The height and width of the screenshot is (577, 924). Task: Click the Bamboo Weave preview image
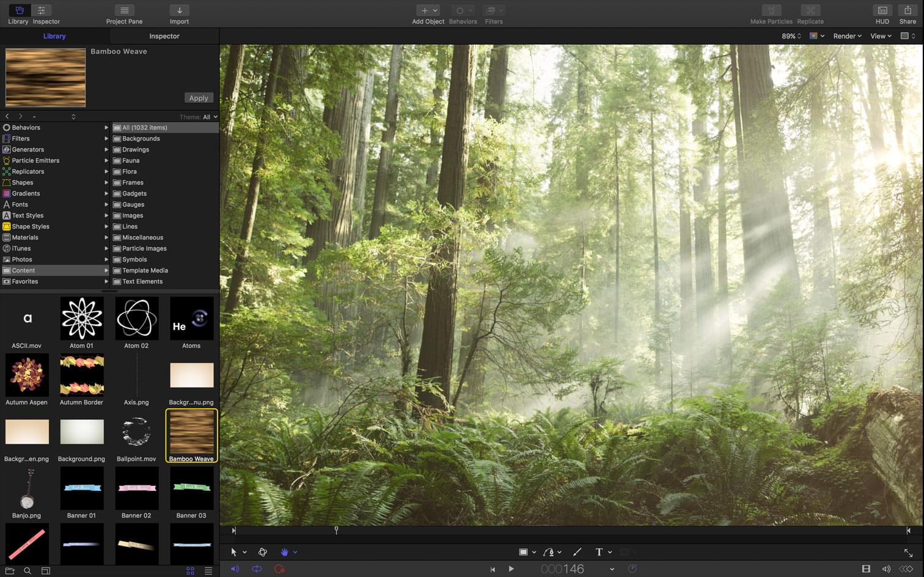(46, 78)
